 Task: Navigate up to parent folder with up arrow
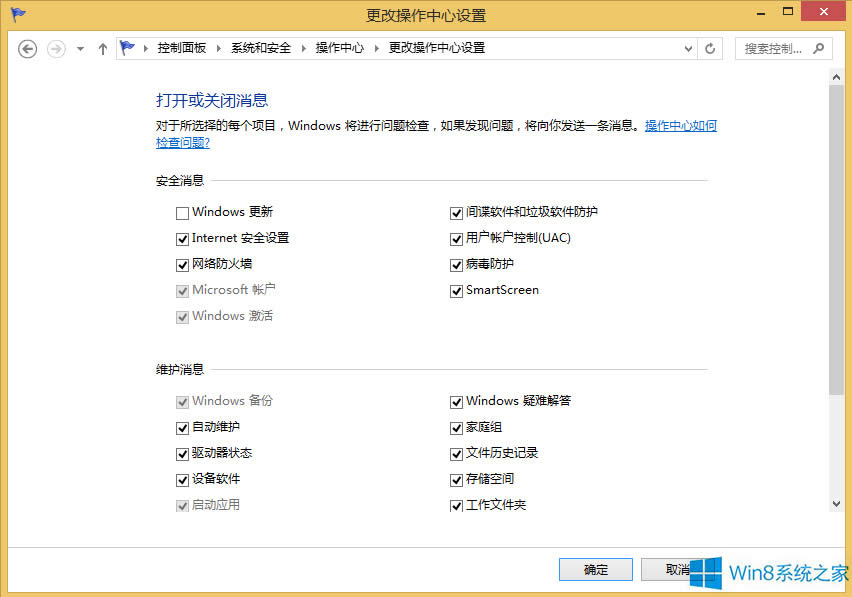click(x=102, y=47)
